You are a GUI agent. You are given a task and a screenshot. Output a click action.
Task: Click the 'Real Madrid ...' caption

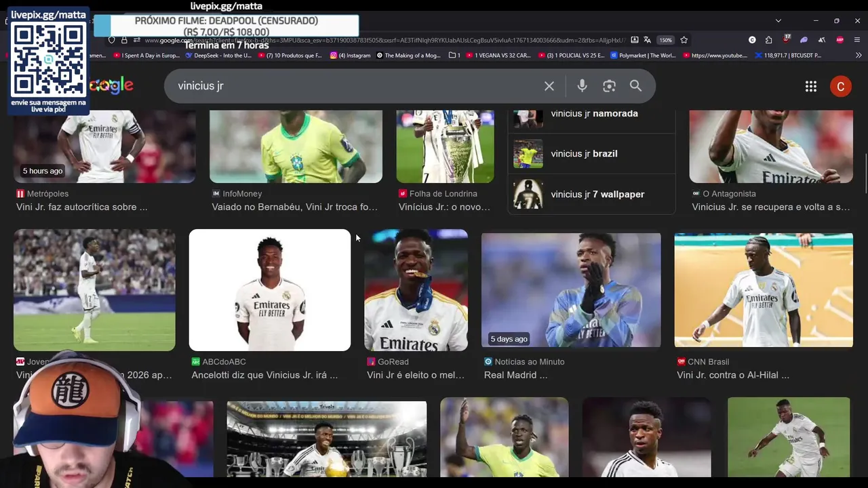tap(515, 375)
